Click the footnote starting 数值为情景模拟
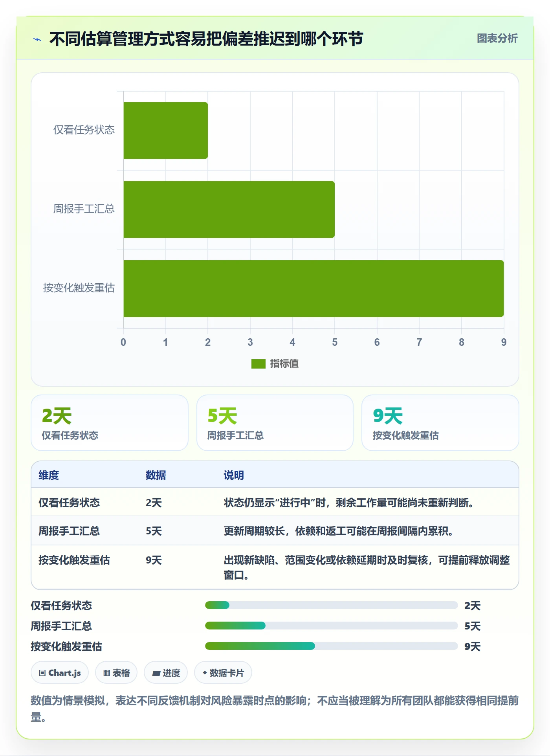Image resolution: width=550 pixels, height=756 pixels. tap(275, 709)
